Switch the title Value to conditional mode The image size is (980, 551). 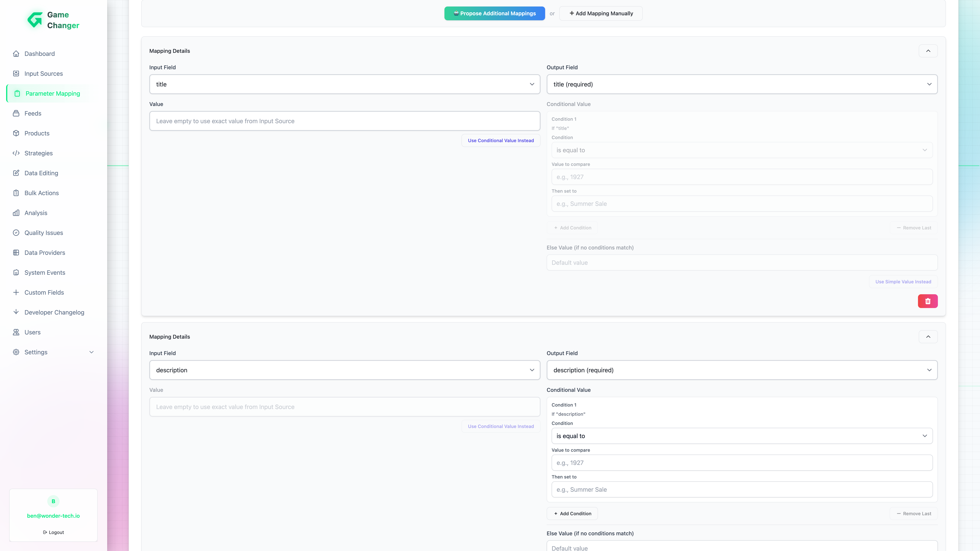click(x=500, y=140)
